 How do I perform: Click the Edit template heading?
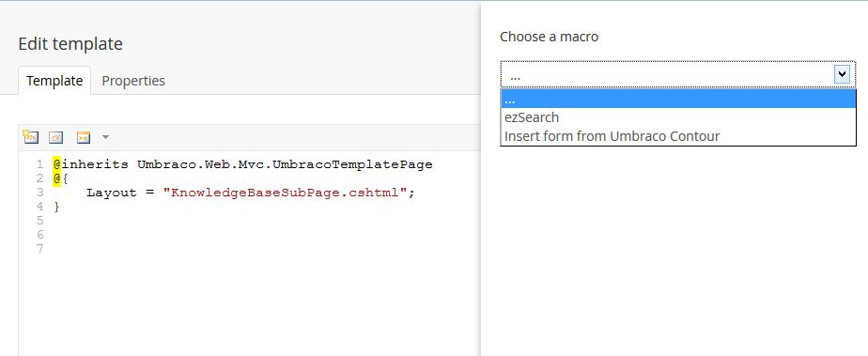[70, 44]
